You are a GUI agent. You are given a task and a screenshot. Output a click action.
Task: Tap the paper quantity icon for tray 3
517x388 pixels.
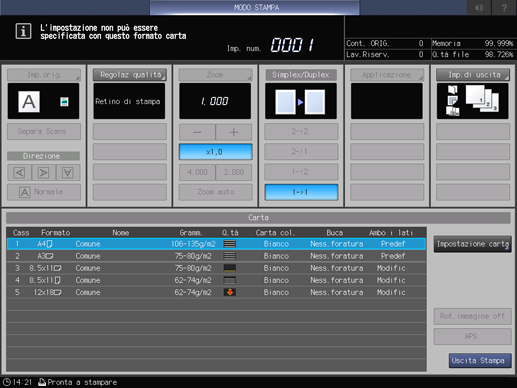click(230, 268)
